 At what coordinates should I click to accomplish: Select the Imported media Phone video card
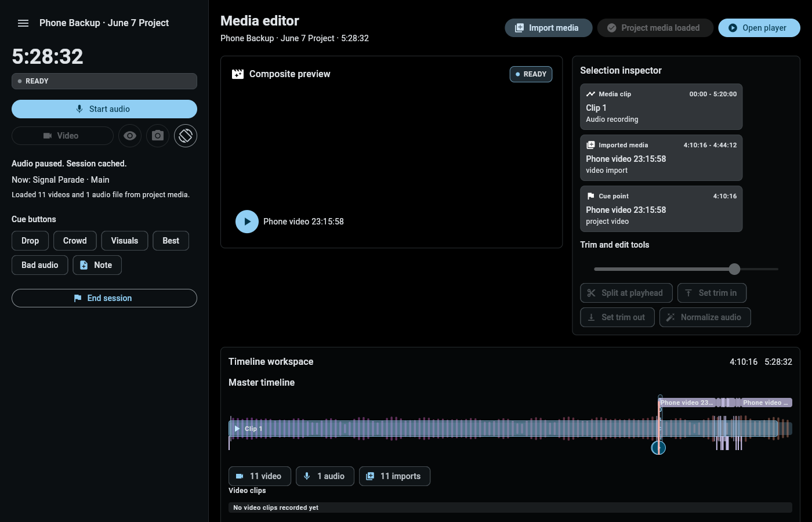click(x=661, y=158)
